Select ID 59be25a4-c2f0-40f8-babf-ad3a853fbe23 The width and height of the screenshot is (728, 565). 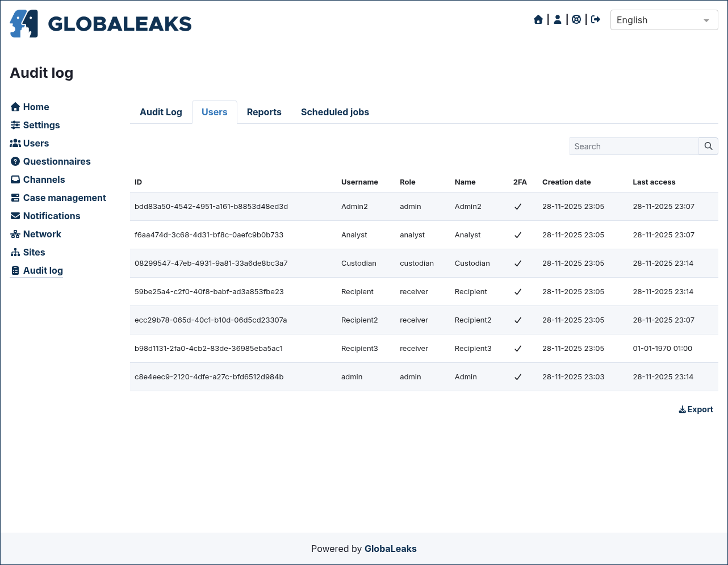[x=209, y=292]
